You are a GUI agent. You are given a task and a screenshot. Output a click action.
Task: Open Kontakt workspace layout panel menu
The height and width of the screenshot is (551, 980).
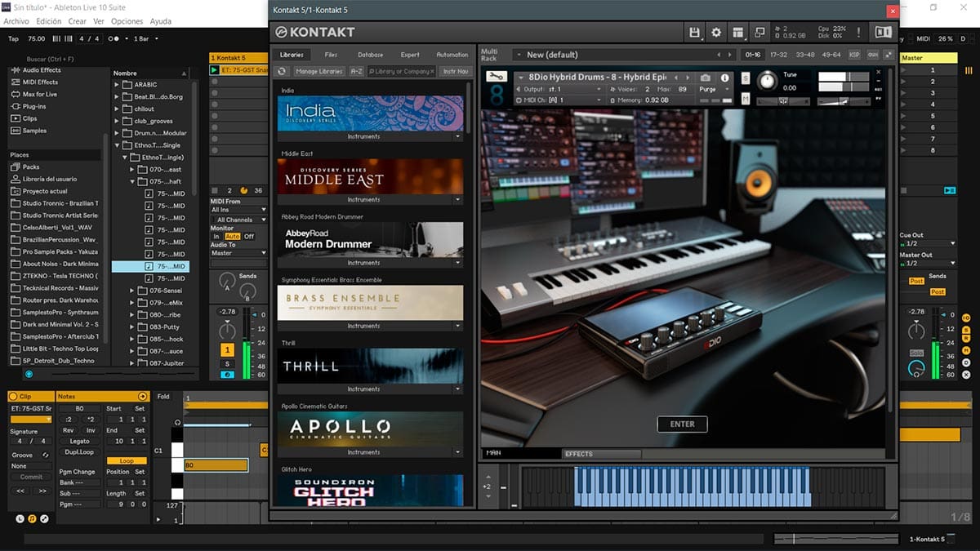(x=738, y=32)
